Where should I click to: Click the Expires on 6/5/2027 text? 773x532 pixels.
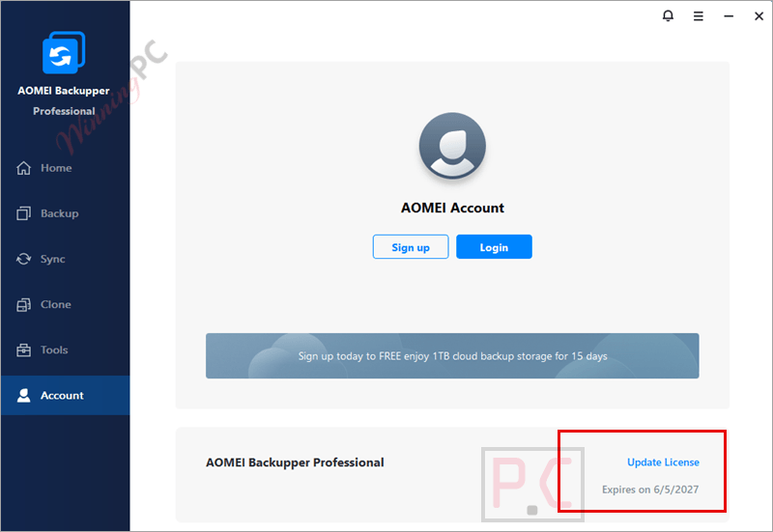tap(650, 490)
